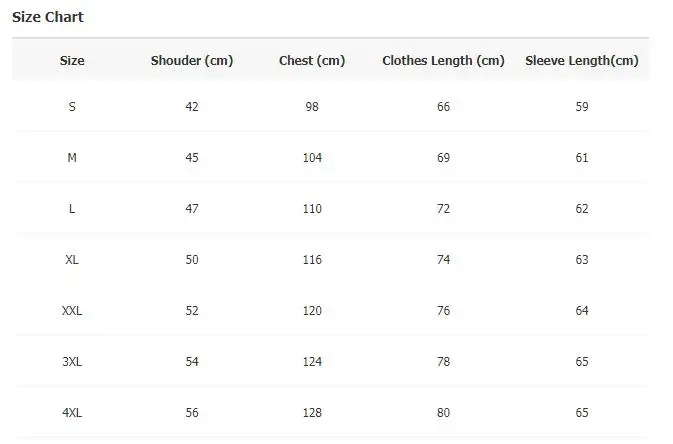The width and height of the screenshot is (673, 444).
Task: Click sleeve length 63 for size XL
Action: tap(582, 260)
